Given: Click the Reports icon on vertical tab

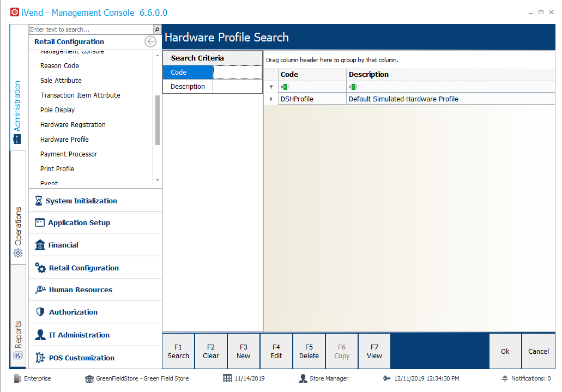Looking at the screenshot, I should click(18, 356).
